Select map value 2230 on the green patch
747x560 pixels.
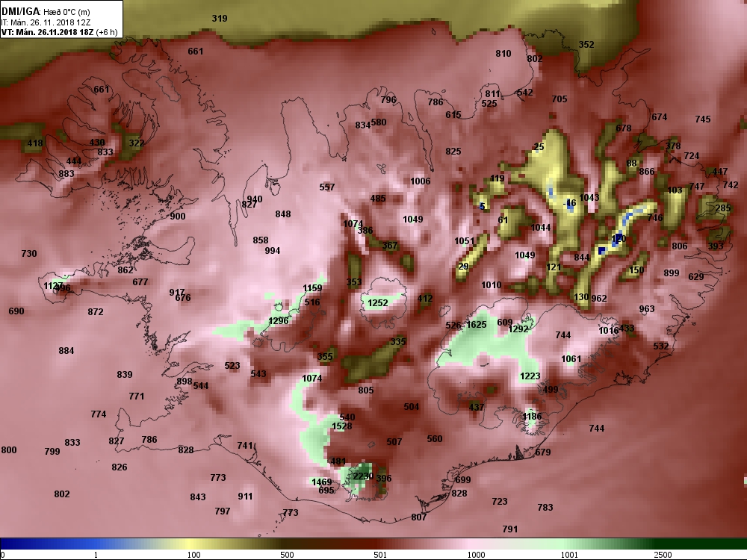tap(363, 476)
